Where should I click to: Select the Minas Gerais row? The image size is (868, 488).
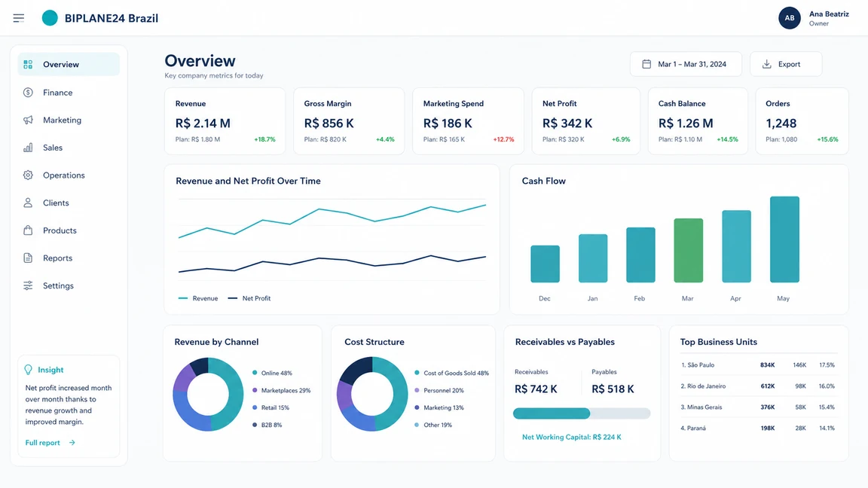tap(759, 407)
